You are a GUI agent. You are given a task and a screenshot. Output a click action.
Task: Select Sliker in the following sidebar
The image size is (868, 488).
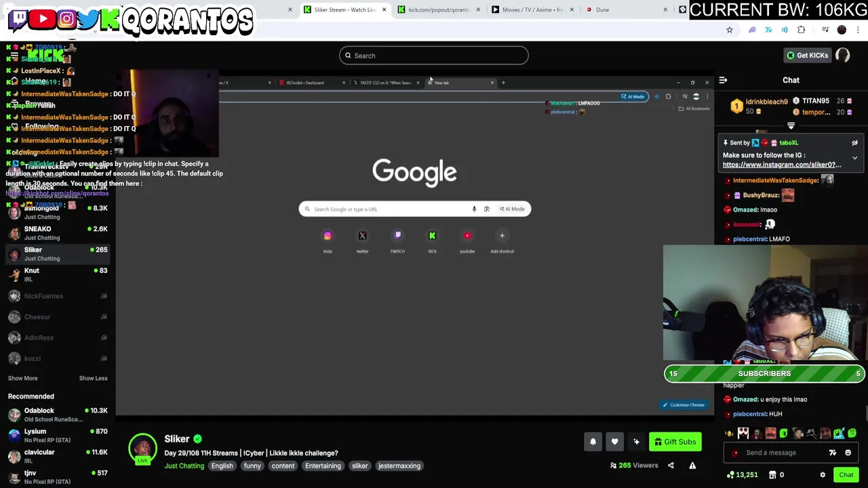click(x=58, y=254)
